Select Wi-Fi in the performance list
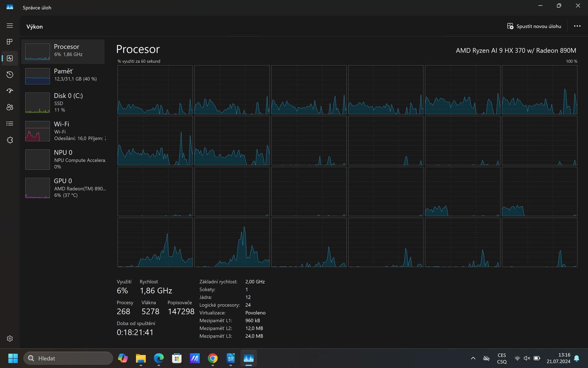The image size is (588, 368). pyautogui.click(x=63, y=131)
